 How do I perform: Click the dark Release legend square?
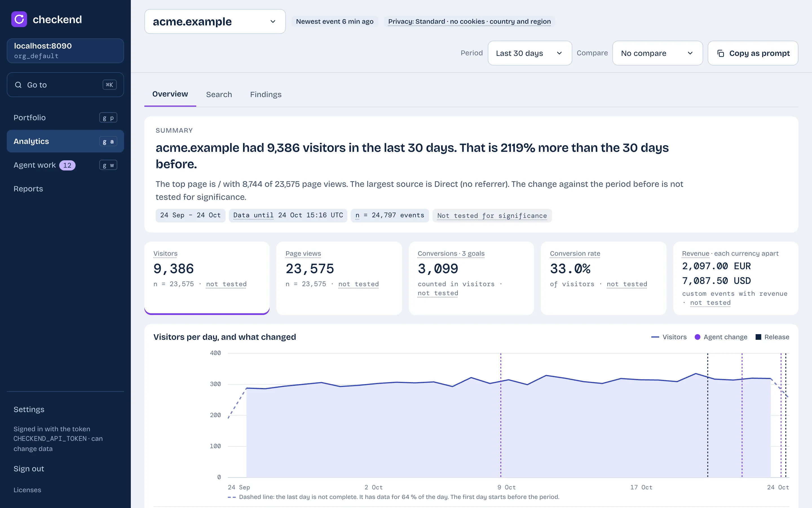(758, 337)
